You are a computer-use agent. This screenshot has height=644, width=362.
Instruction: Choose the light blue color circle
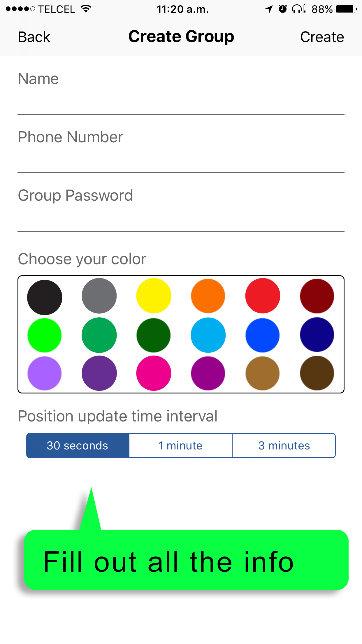tap(208, 335)
